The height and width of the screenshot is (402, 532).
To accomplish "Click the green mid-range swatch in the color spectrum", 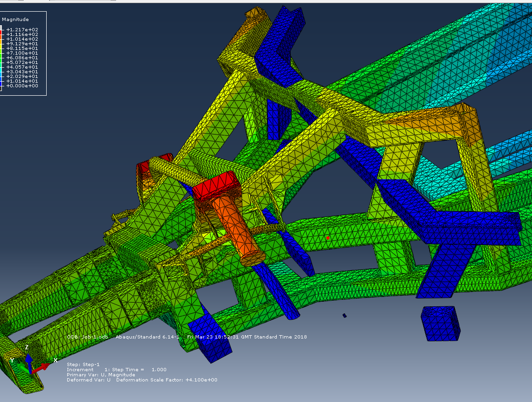I will (3, 56).
